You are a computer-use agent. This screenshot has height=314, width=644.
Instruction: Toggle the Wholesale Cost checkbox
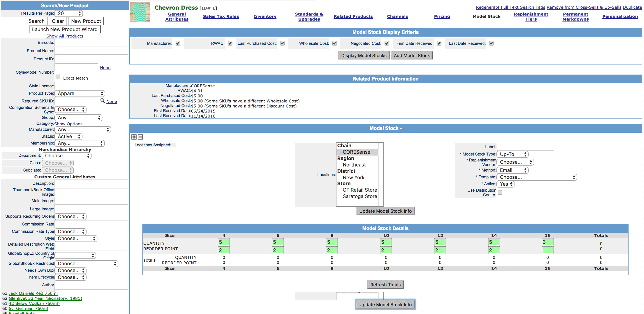(334, 43)
